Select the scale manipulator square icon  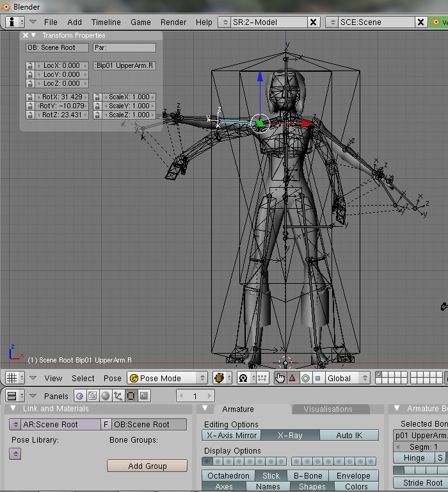[x=318, y=378]
